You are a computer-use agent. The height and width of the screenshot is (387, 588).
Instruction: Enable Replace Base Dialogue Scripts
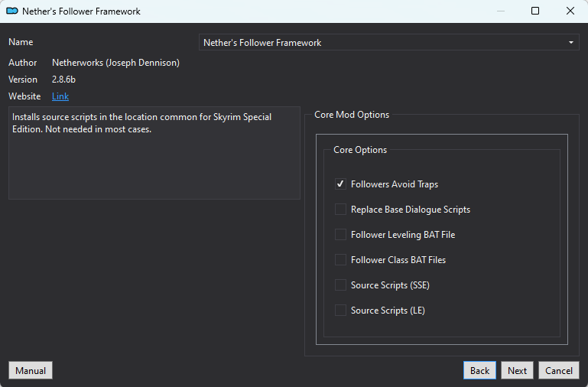(340, 210)
